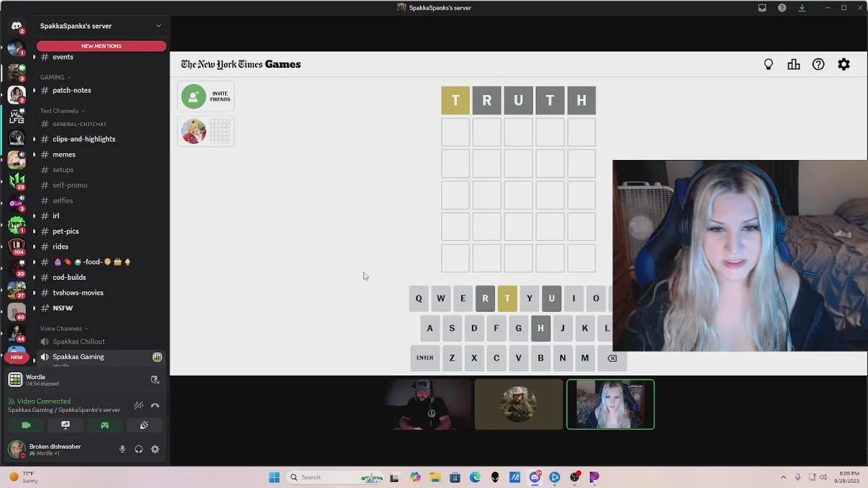Screen dimensions: 868x488
Task: Click the activity grid icon beside Spakkas Gaming
Action: pyautogui.click(x=157, y=357)
